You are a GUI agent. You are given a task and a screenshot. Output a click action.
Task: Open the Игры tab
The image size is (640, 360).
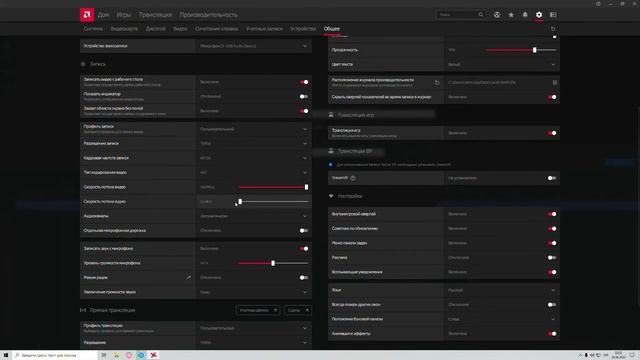pyautogui.click(x=124, y=15)
